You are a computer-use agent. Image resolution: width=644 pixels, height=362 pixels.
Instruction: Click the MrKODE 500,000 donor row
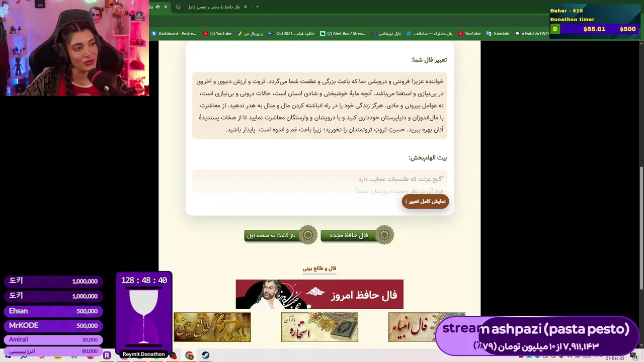click(x=53, y=326)
